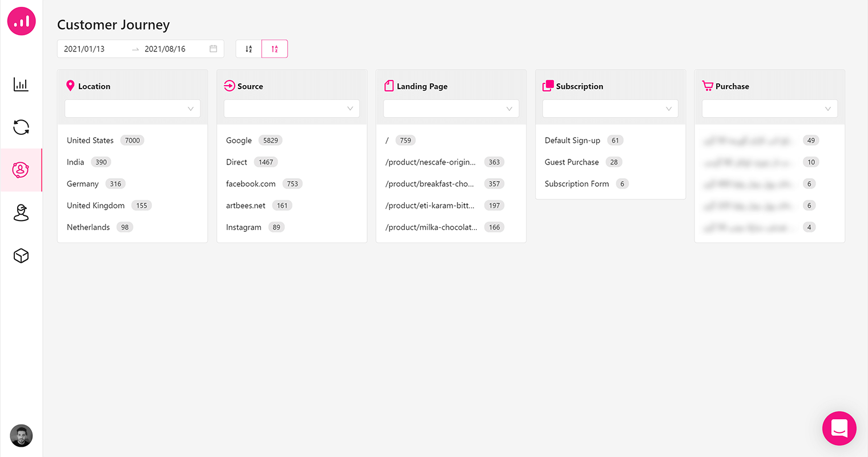Image resolution: width=868 pixels, height=457 pixels.
Task: Open the chat support bubble
Action: (839, 428)
